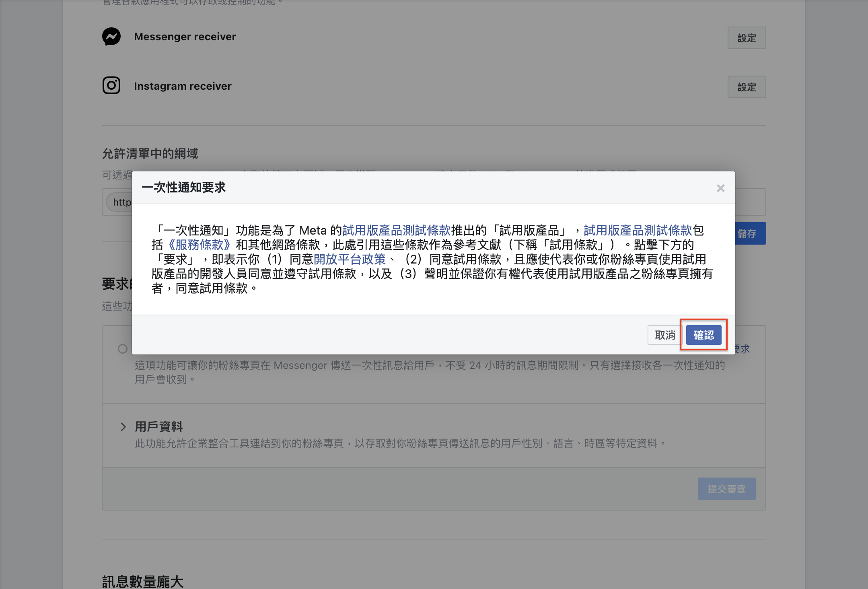The width and height of the screenshot is (868, 589).
Task: Click 設定 for Instagram receiver
Action: point(747,87)
